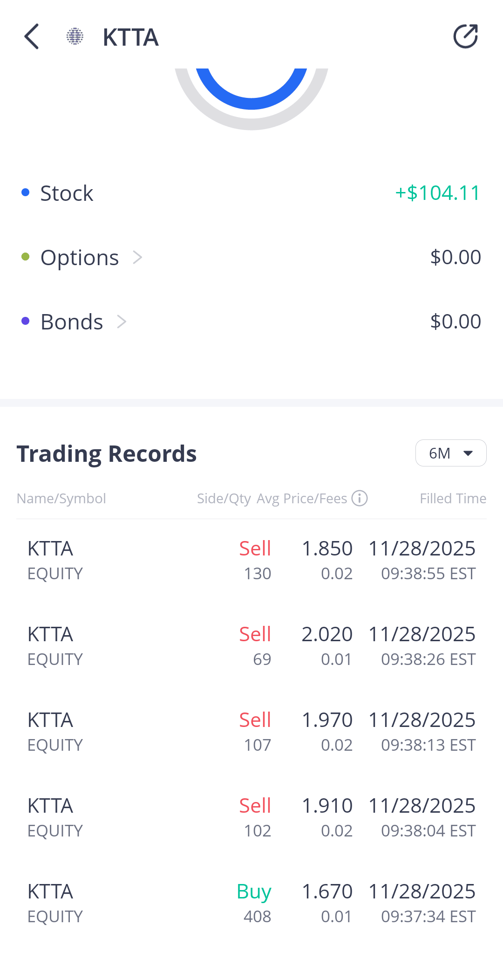This screenshot has height=980, width=503.
Task: Open the 6M time range dropdown
Action: [450, 453]
